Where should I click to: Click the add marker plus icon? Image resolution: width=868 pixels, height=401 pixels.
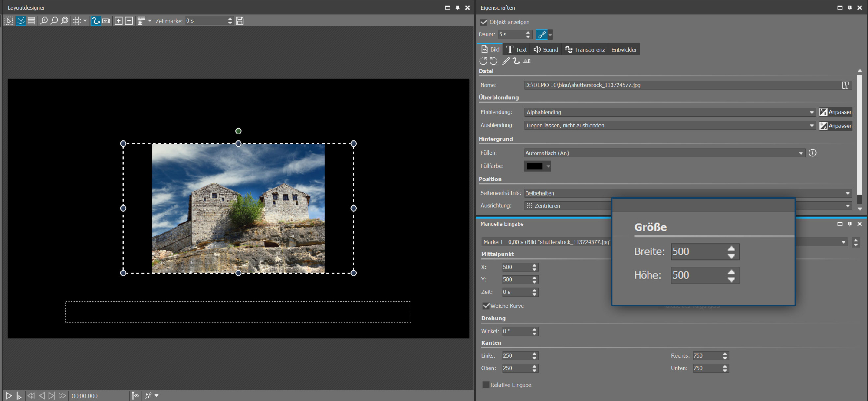click(118, 21)
